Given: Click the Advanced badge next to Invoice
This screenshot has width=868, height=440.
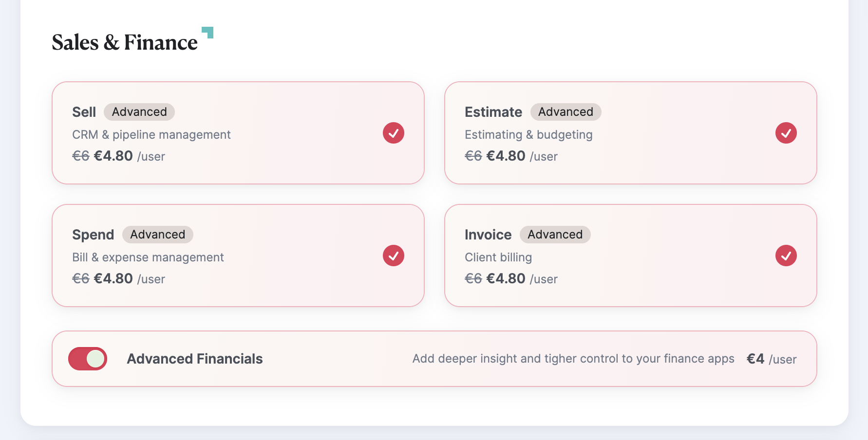Looking at the screenshot, I should tap(555, 235).
